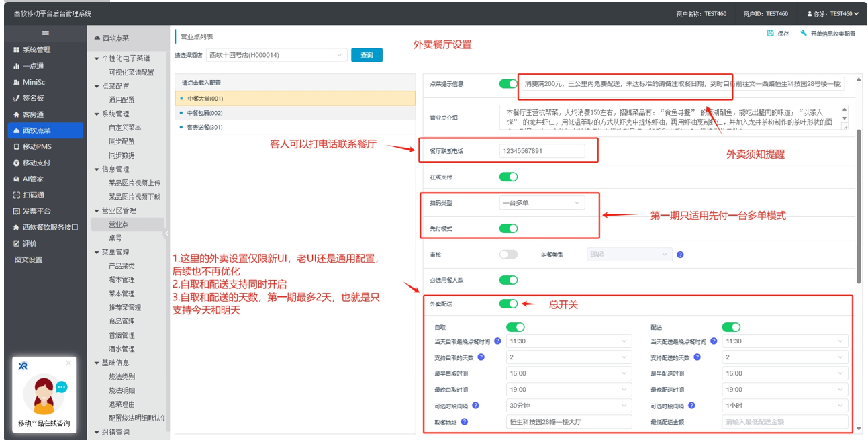Collapse 点菜配置 tree group
Viewport: 868px width, 440px height.
click(97, 86)
